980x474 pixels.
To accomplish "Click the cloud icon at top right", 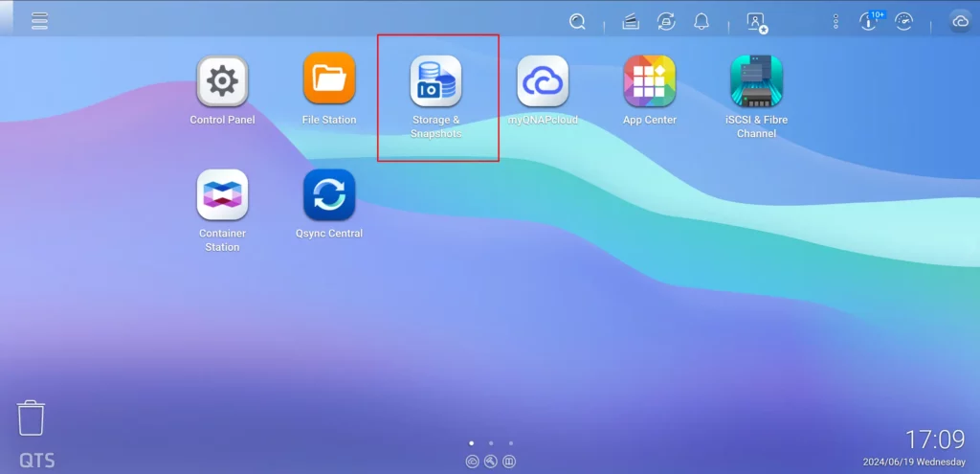I will [x=960, y=21].
